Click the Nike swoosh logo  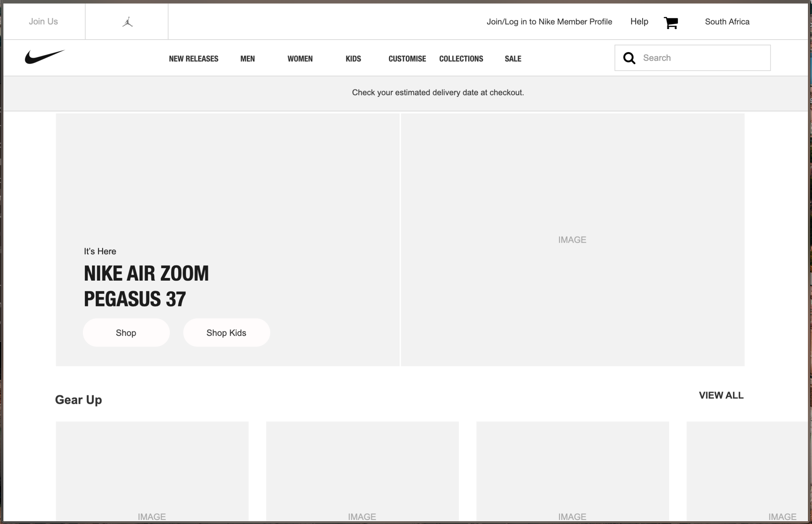[x=45, y=57]
